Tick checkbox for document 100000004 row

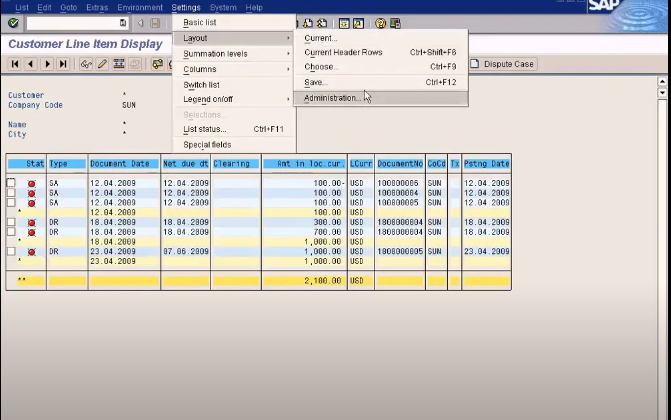pos(11,193)
